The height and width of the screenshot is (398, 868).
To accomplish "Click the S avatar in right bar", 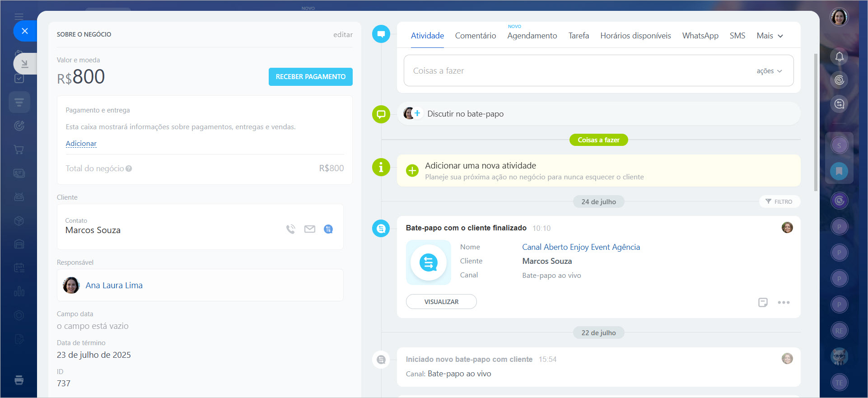I will point(839,145).
